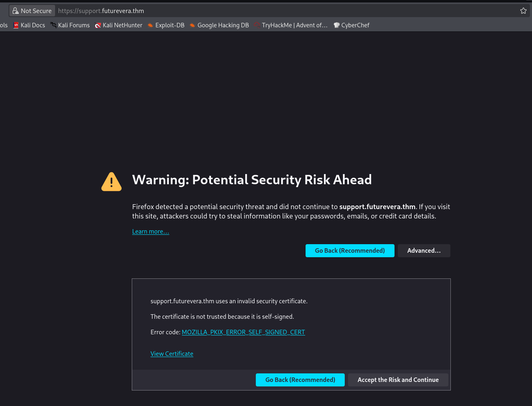
Task: Focus the URL address bar field
Action: pyautogui.click(x=286, y=11)
